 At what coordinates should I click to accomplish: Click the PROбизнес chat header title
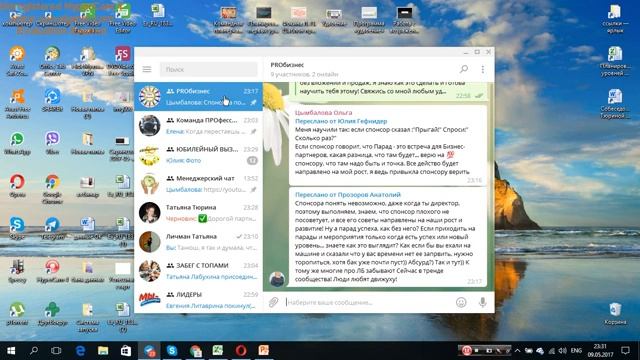tap(287, 65)
